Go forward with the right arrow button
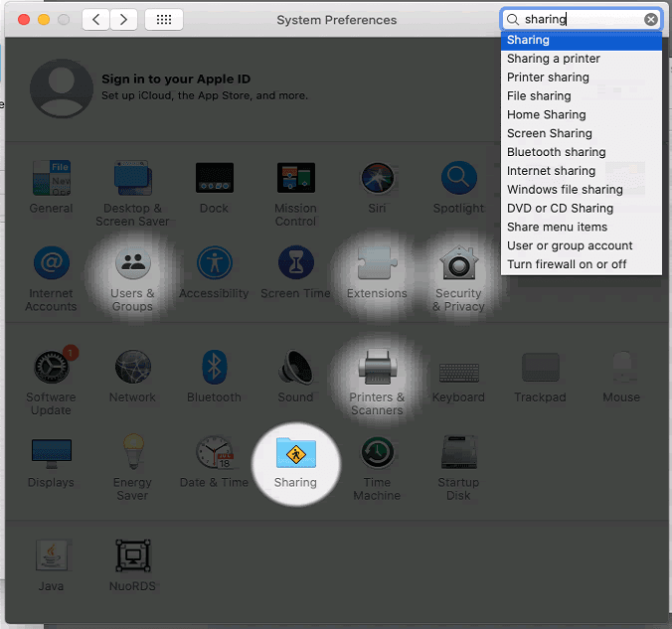This screenshot has width=672, height=629. coord(123,19)
